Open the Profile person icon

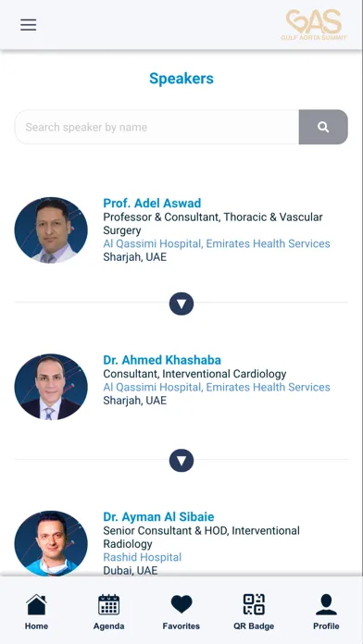[x=326, y=604]
